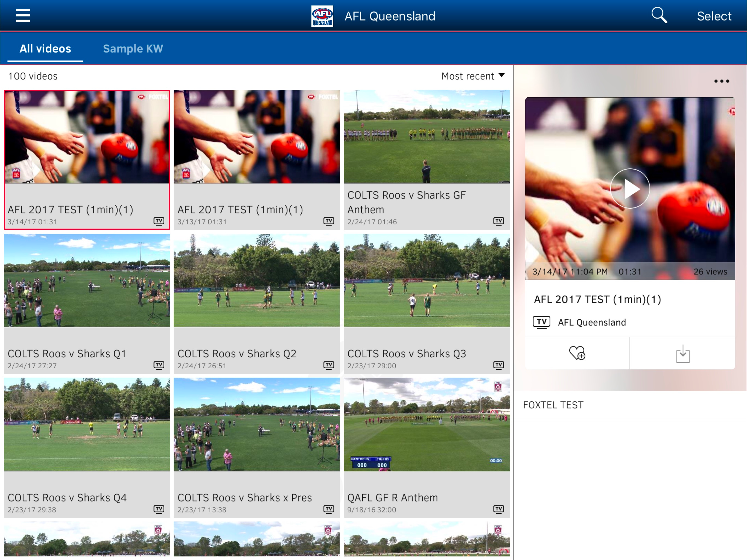Click the 100 videos count label
Viewport: 747px width, 560px height.
pyautogui.click(x=33, y=76)
